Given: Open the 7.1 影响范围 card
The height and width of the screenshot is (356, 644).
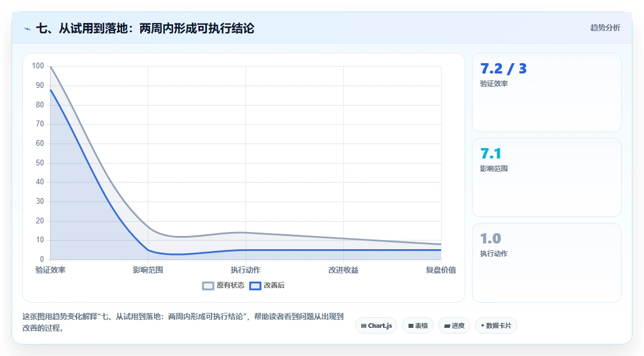Looking at the screenshot, I should click(x=546, y=177).
